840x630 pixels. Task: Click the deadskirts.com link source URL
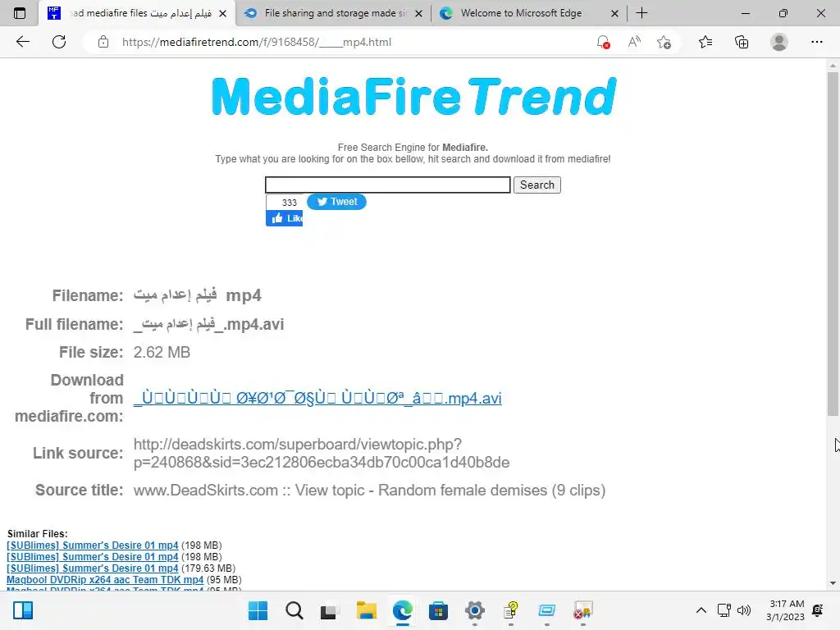pos(322,453)
